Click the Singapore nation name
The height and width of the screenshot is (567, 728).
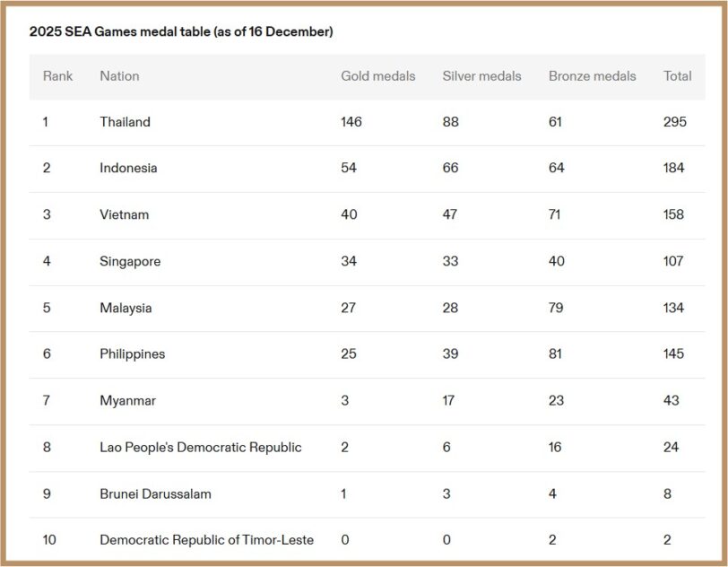pyautogui.click(x=130, y=261)
